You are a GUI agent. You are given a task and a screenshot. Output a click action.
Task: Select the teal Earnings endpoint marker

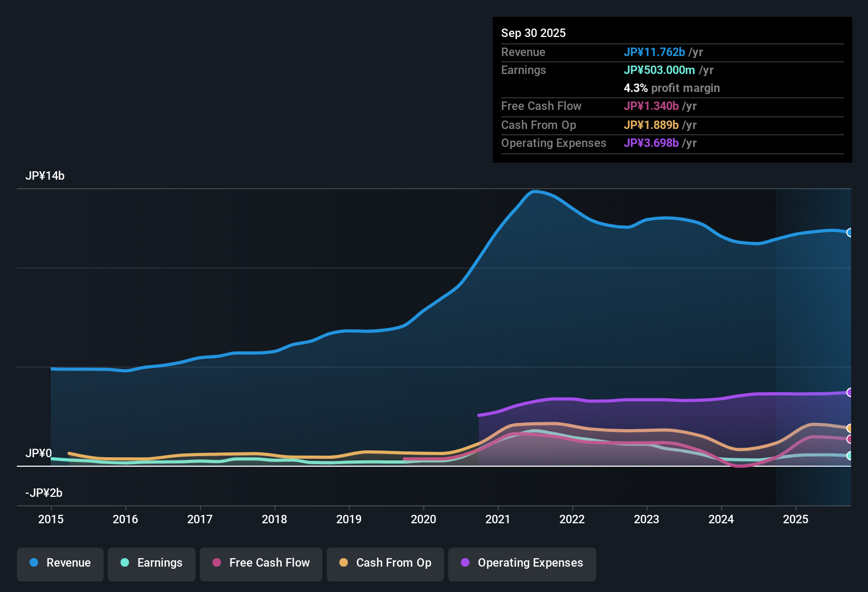tap(850, 455)
